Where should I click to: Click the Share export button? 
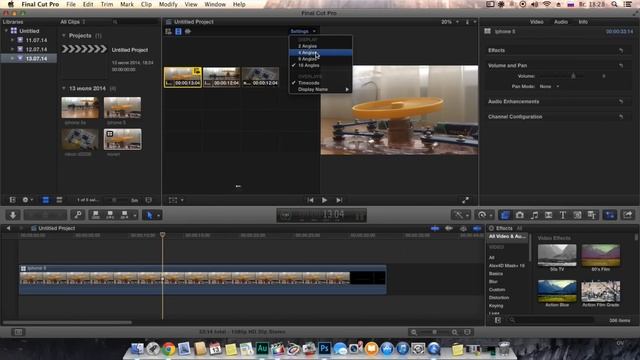point(628,215)
